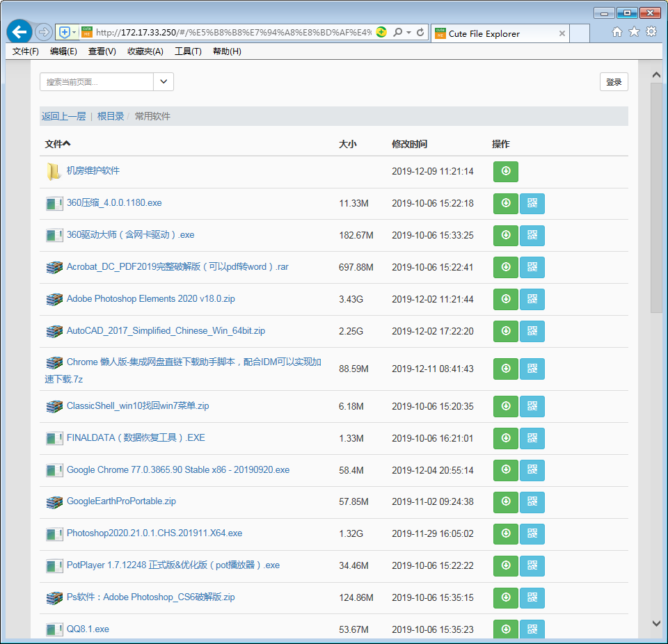Click the vertical scrollbar thumb

(x=656, y=198)
